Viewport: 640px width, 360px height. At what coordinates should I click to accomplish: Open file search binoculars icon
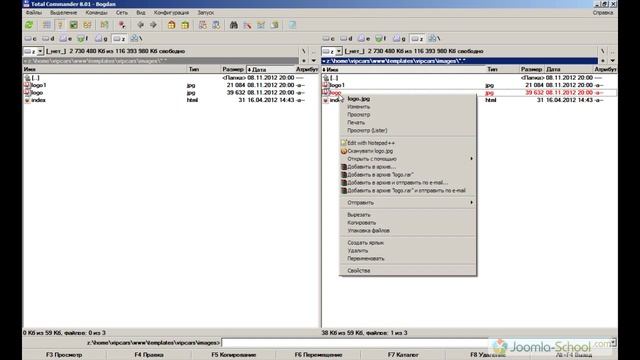[233, 25]
